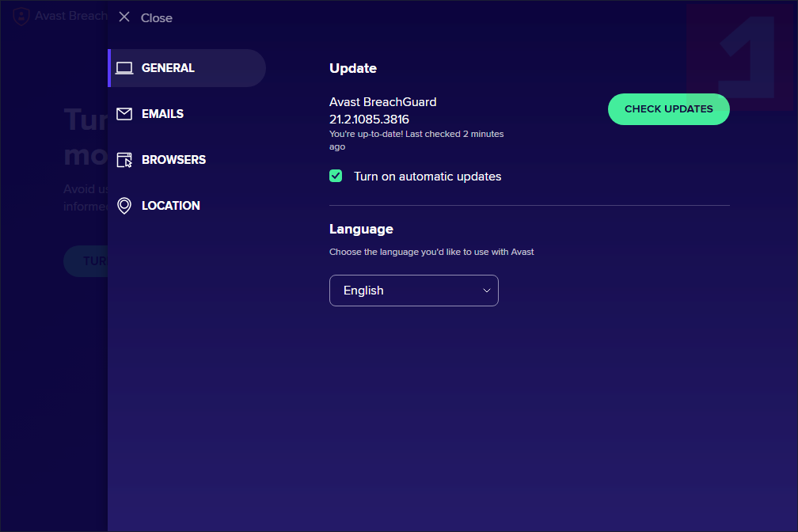798x532 pixels.
Task: Click the 'You're up-to-date!' status message
Action: point(416,140)
